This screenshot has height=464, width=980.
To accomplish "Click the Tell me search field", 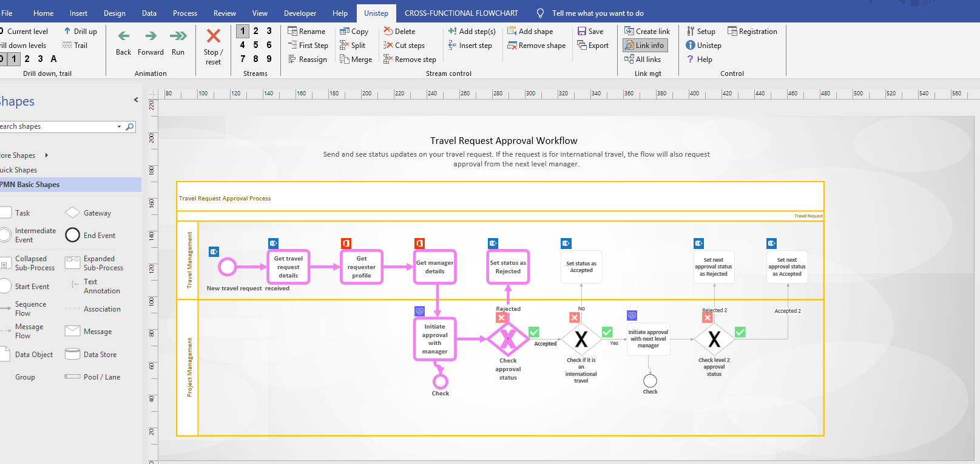I will pos(597,13).
